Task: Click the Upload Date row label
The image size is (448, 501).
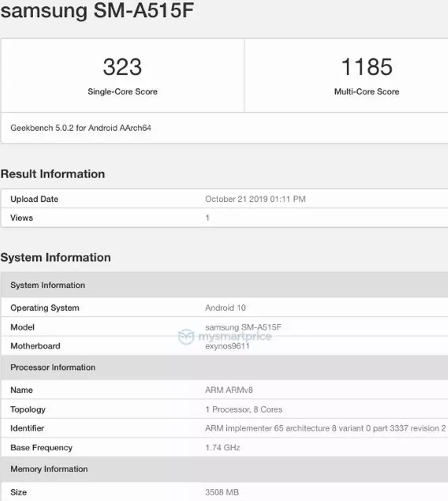Action: [34, 199]
